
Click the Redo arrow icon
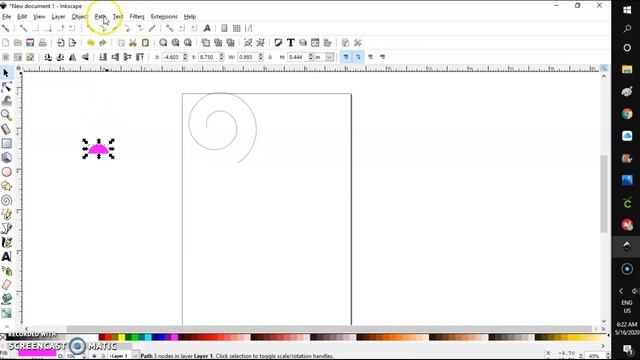click(102, 42)
